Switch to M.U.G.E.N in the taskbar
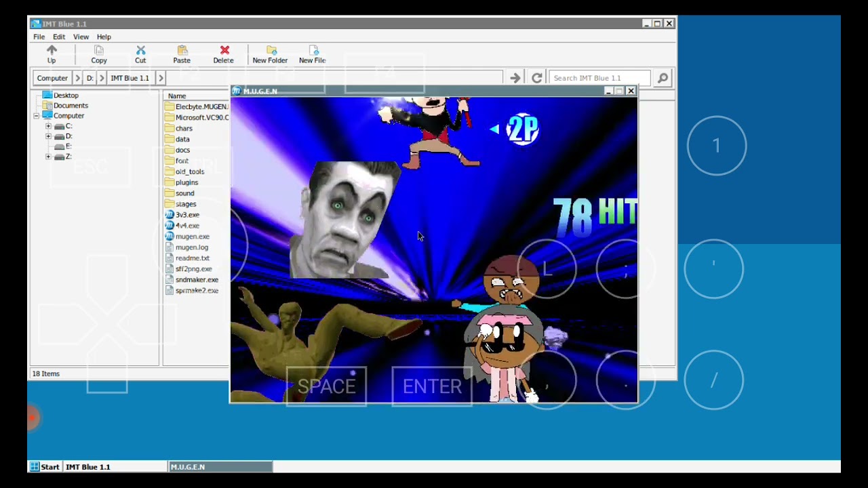Screen dimensions: 868x488 point(220,467)
